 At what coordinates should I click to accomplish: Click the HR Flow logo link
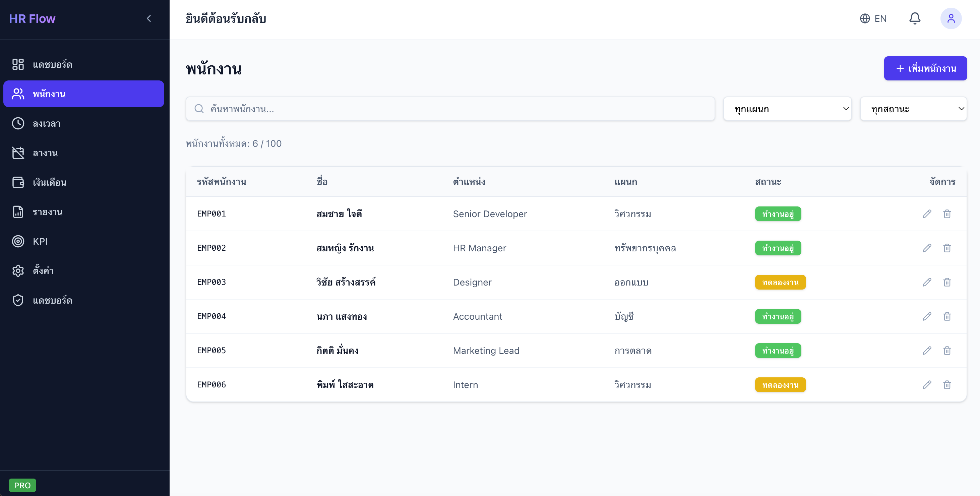coord(32,18)
